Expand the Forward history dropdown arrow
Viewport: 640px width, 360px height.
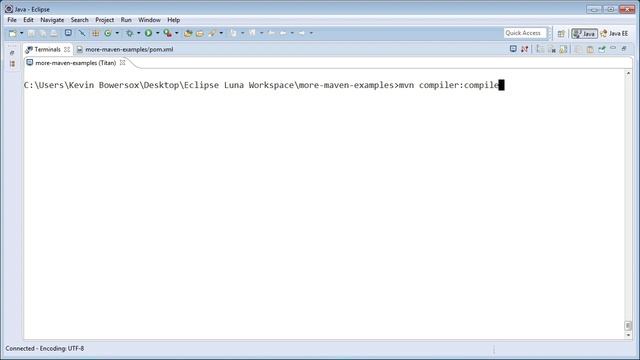pyautogui.click(x=311, y=33)
